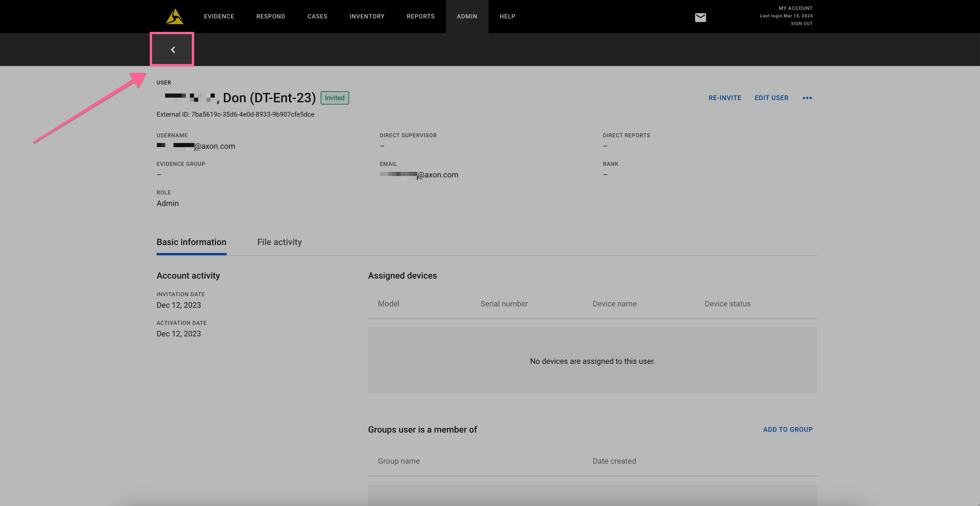Open the My Account link
980x506 pixels.
click(795, 8)
